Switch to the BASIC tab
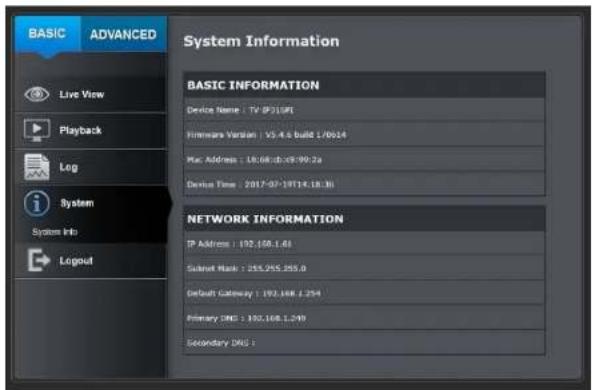The width and height of the screenshot is (592, 390). pyautogui.click(x=47, y=34)
